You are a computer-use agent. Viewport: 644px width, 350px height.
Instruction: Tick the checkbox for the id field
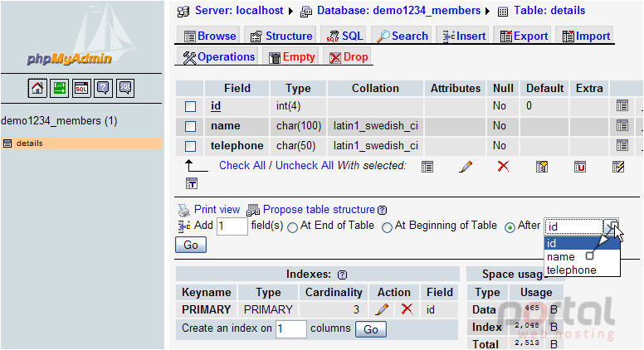(190, 106)
